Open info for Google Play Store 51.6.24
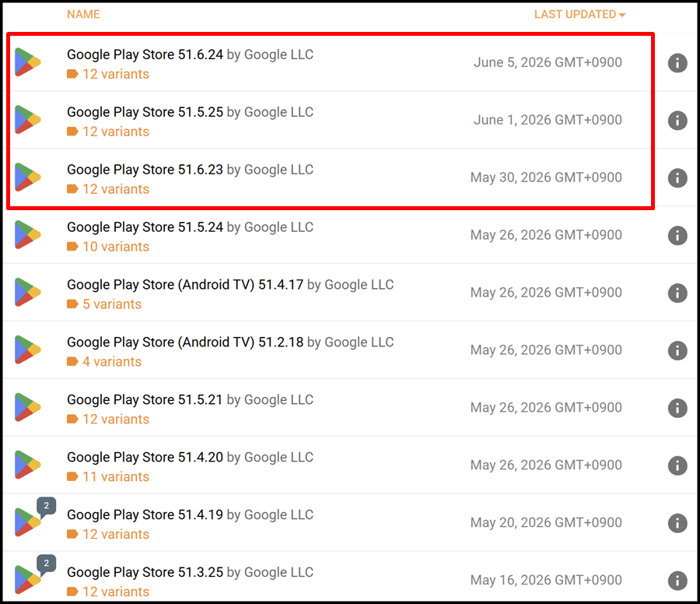The width and height of the screenshot is (700, 604). click(x=677, y=62)
